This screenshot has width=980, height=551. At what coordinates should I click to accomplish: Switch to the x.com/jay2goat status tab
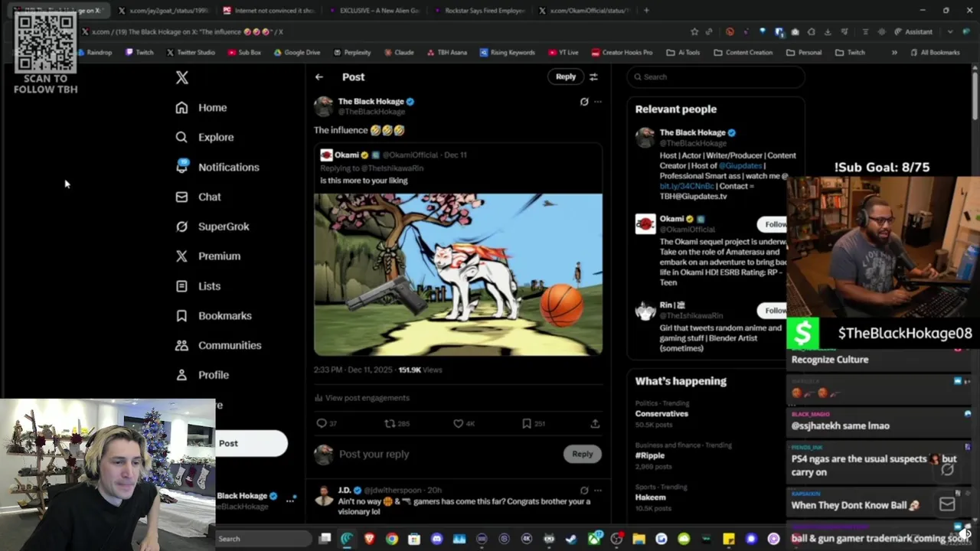coord(162,11)
